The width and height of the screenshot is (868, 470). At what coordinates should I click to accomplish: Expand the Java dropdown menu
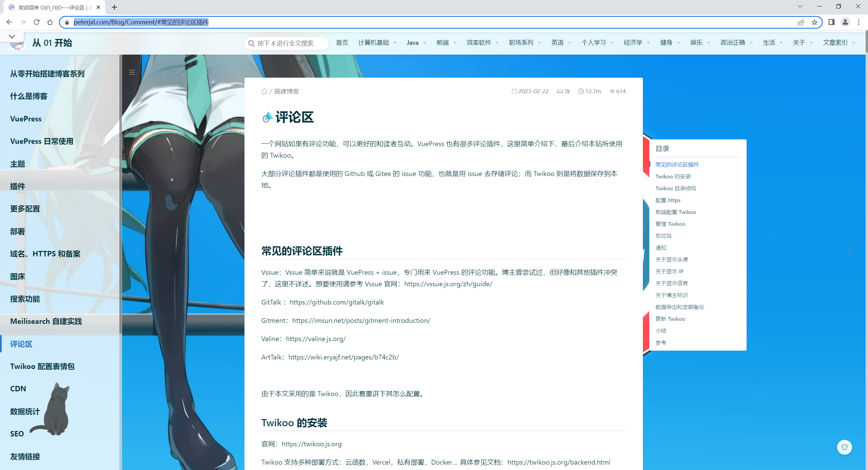[x=416, y=43]
